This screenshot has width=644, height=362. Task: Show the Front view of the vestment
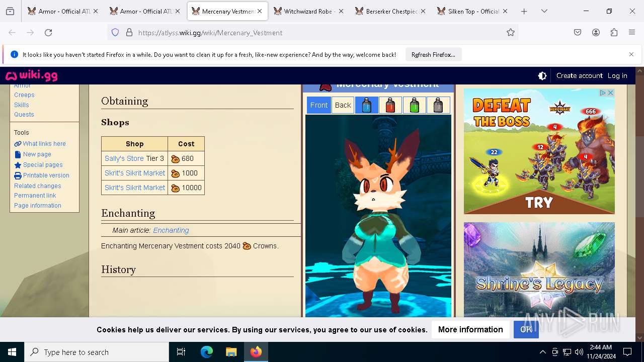pyautogui.click(x=319, y=105)
